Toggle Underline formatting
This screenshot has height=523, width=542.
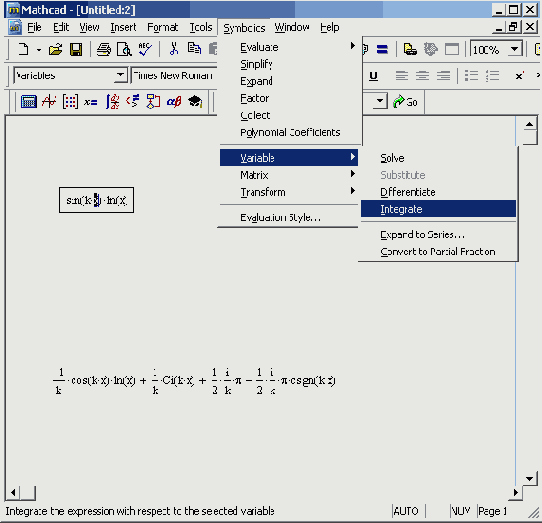(x=373, y=76)
